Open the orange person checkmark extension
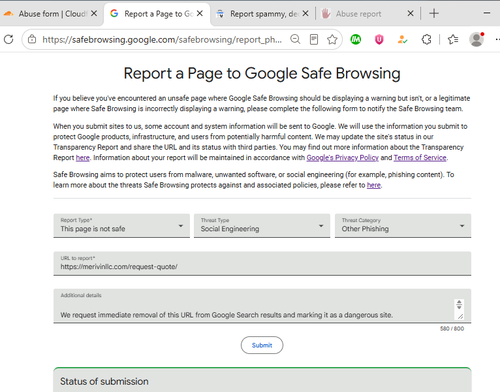This screenshot has height=392, width=500. tap(402, 40)
